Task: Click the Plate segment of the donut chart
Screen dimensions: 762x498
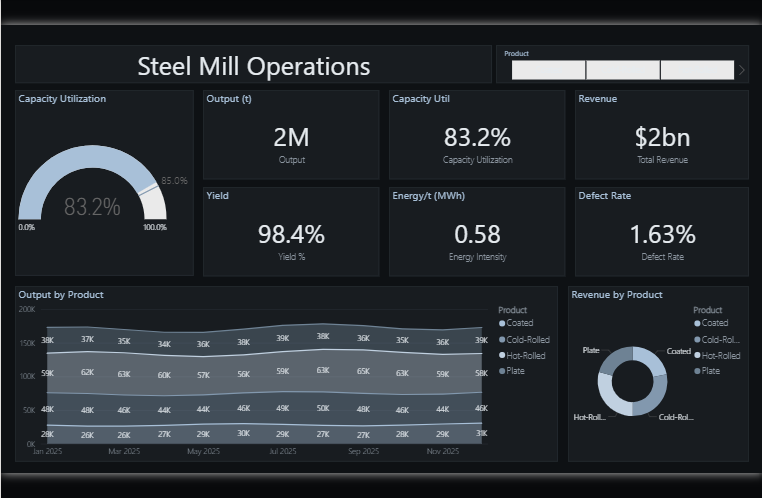Action: click(x=615, y=360)
